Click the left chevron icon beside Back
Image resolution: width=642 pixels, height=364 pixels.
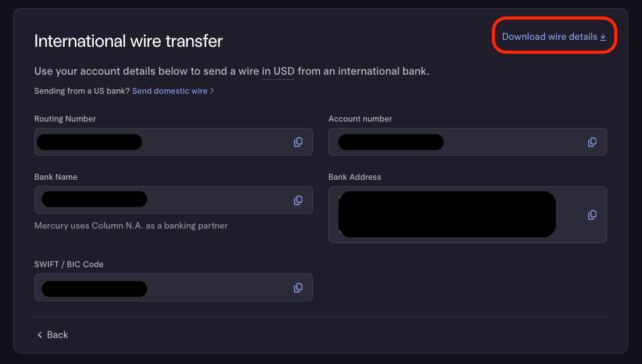pyautogui.click(x=40, y=335)
